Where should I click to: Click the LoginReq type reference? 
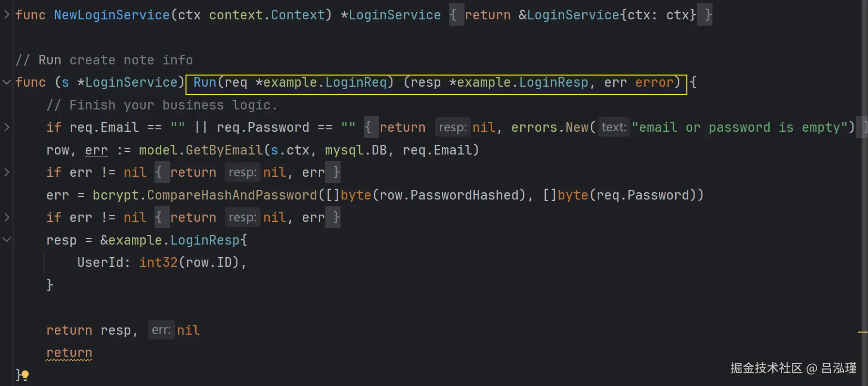(x=356, y=82)
